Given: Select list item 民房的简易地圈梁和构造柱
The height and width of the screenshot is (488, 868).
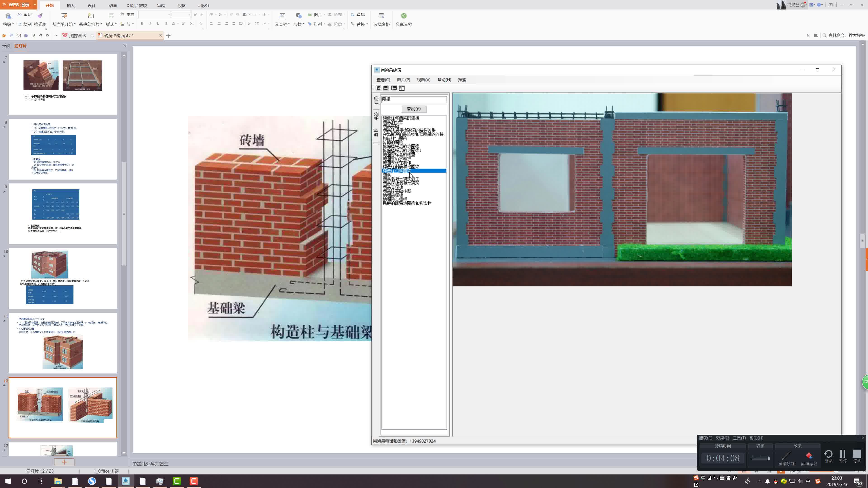Looking at the screenshot, I should click(x=407, y=203).
